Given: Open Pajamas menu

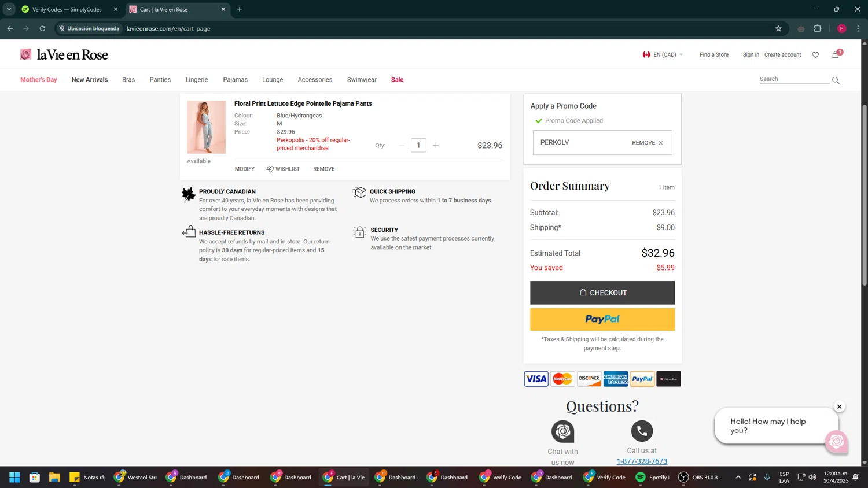Looking at the screenshot, I should coord(236,80).
